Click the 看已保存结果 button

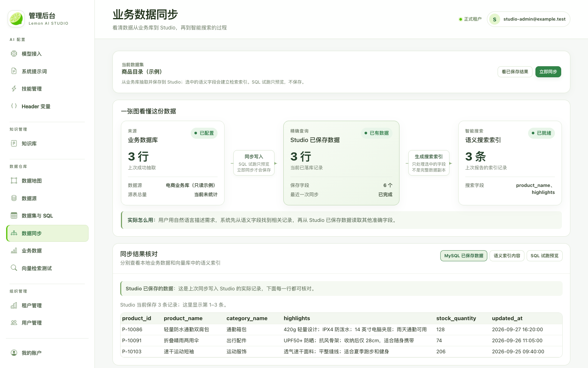click(x=515, y=72)
